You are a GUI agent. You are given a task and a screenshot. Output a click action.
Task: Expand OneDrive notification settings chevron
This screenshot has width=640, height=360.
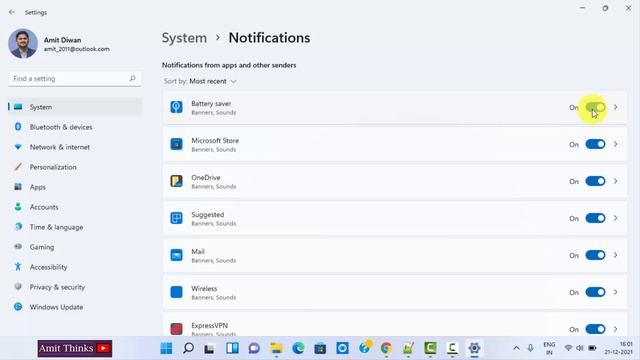(616, 181)
